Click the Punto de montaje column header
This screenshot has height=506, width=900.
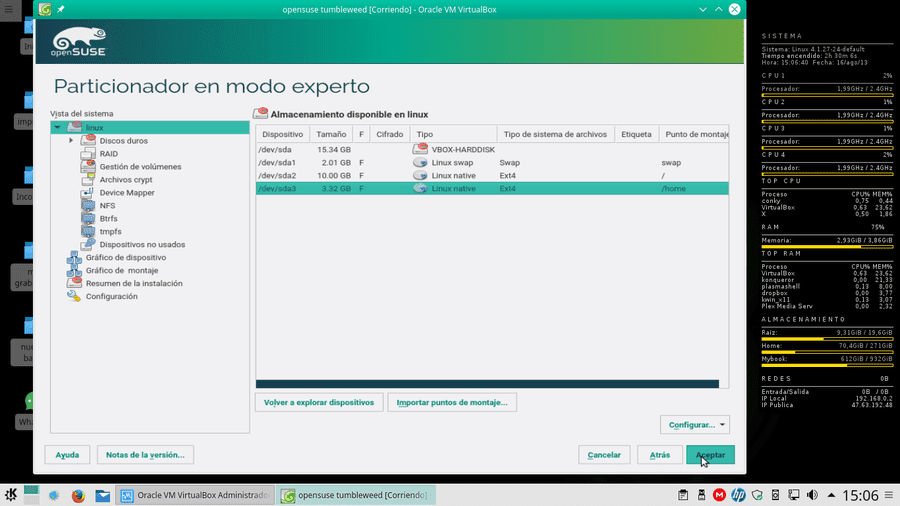tap(695, 134)
